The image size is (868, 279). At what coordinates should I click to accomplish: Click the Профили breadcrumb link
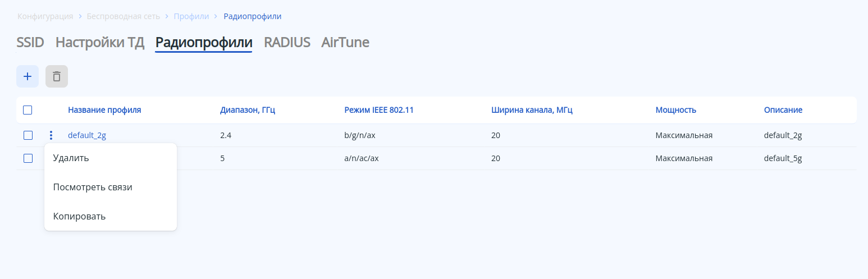point(191,16)
